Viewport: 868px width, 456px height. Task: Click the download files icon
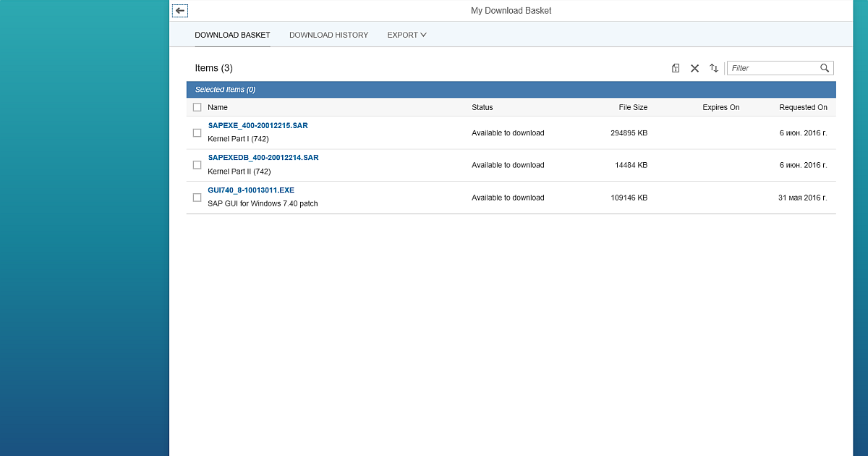pos(675,67)
